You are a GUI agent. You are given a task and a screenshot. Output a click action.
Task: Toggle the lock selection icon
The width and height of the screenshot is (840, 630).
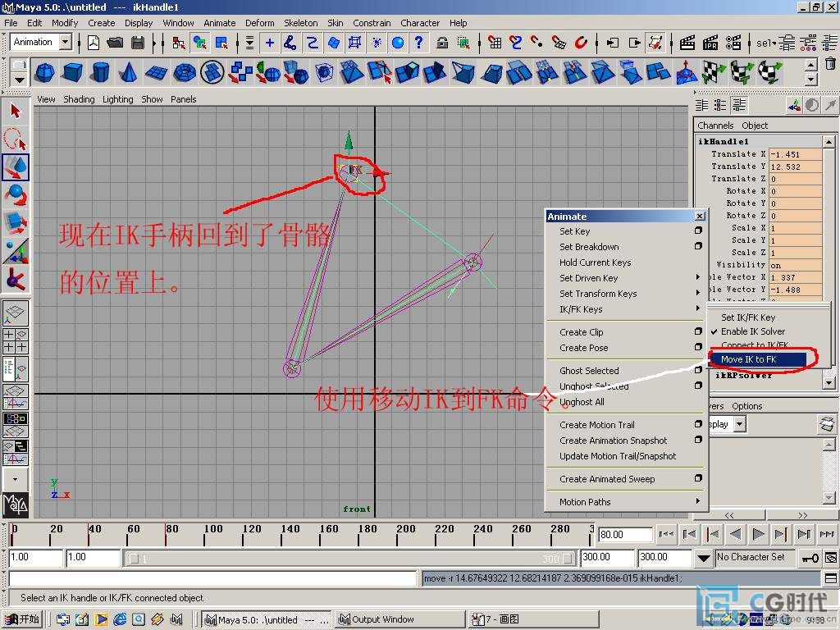442,43
